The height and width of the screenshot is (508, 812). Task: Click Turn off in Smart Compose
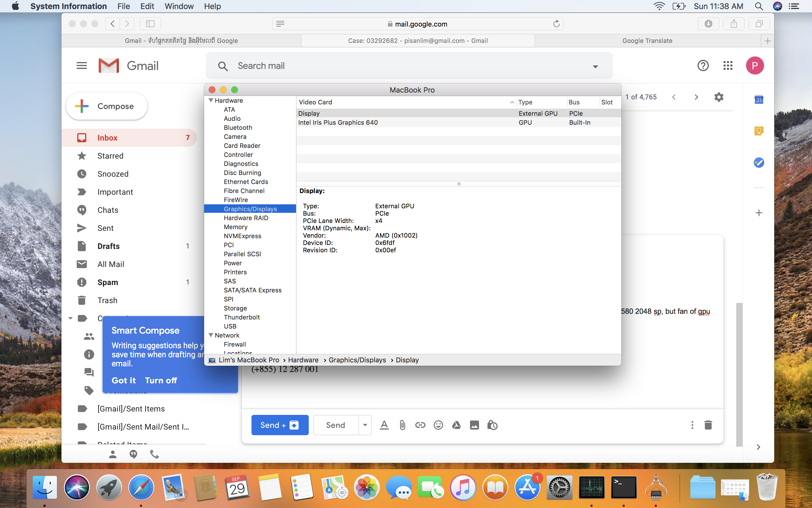[161, 380]
